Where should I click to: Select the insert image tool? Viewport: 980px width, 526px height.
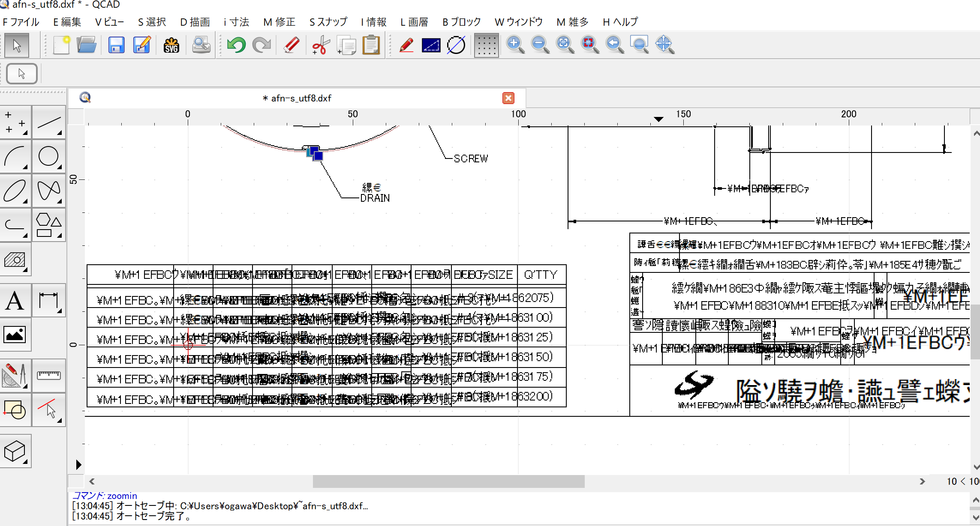pos(15,335)
